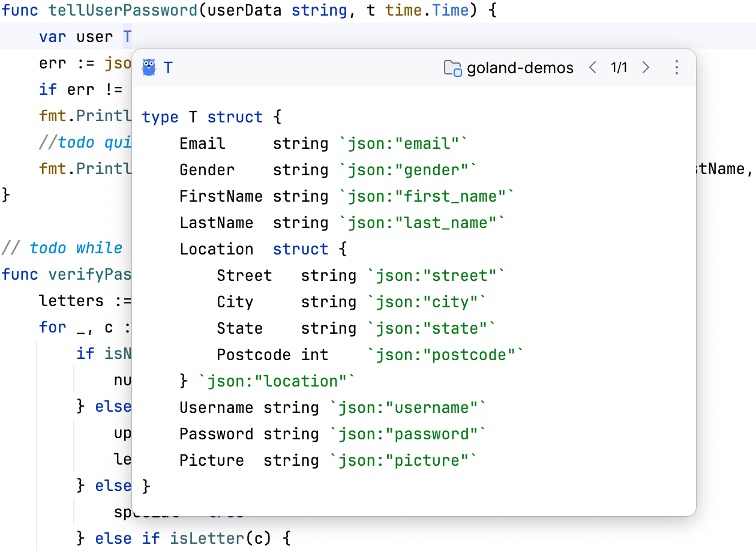Click the T title in popup header
The image size is (756, 551).
[x=168, y=68]
